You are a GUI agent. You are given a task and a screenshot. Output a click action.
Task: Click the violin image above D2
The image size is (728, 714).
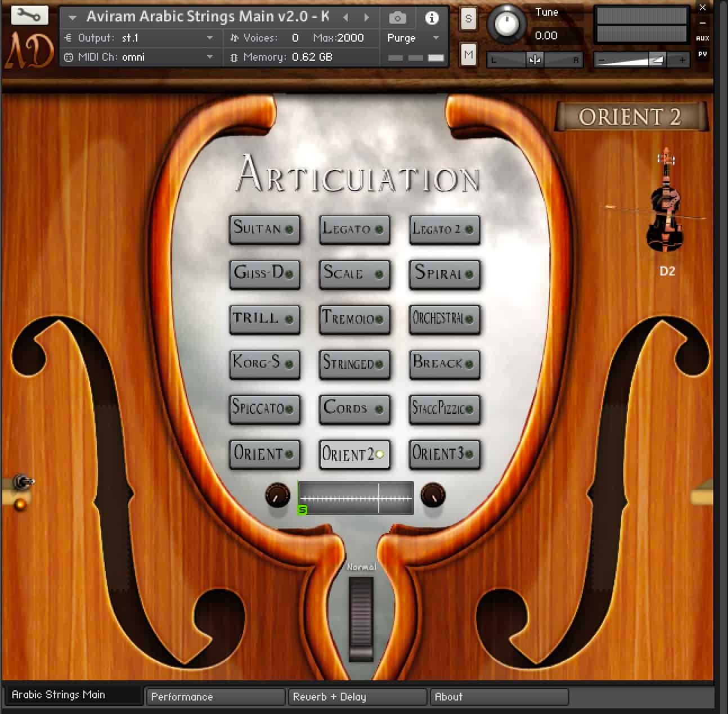pyautogui.click(x=666, y=204)
